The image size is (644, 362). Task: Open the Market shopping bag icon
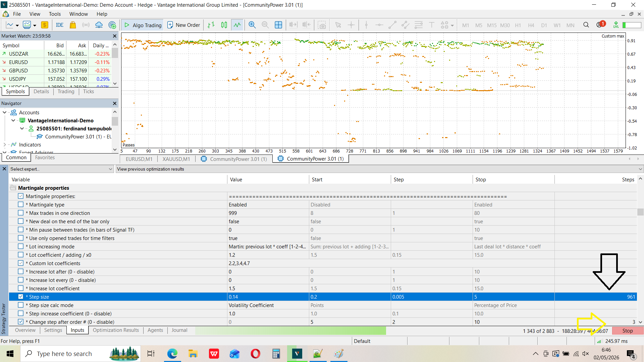(x=73, y=25)
